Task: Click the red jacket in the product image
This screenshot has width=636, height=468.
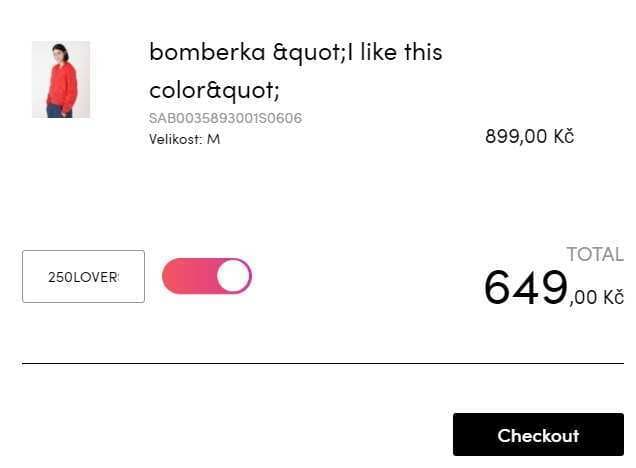Action: point(61,85)
